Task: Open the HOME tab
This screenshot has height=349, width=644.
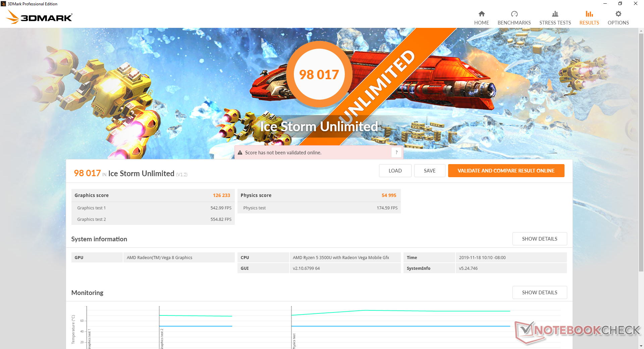Action: click(481, 18)
